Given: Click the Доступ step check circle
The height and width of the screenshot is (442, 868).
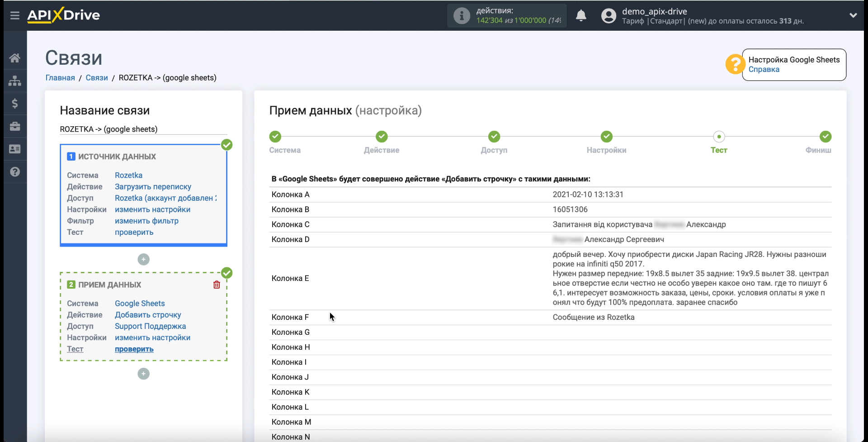Looking at the screenshot, I should [x=494, y=137].
